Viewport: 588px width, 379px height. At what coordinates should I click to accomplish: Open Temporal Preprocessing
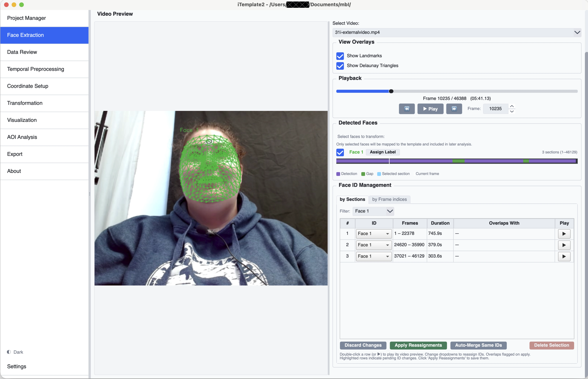pos(44,69)
